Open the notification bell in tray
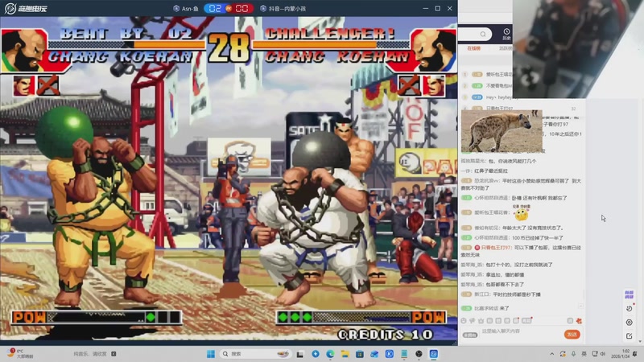 [635, 354]
